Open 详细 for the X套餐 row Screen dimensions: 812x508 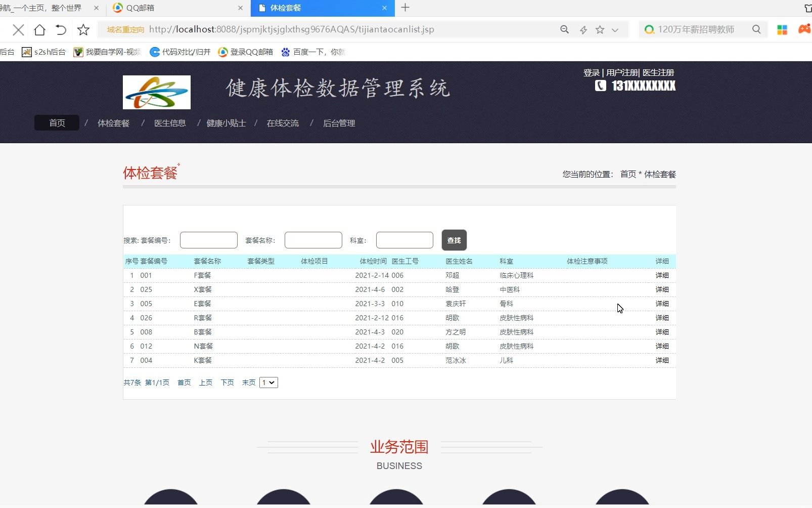click(662, 289)
